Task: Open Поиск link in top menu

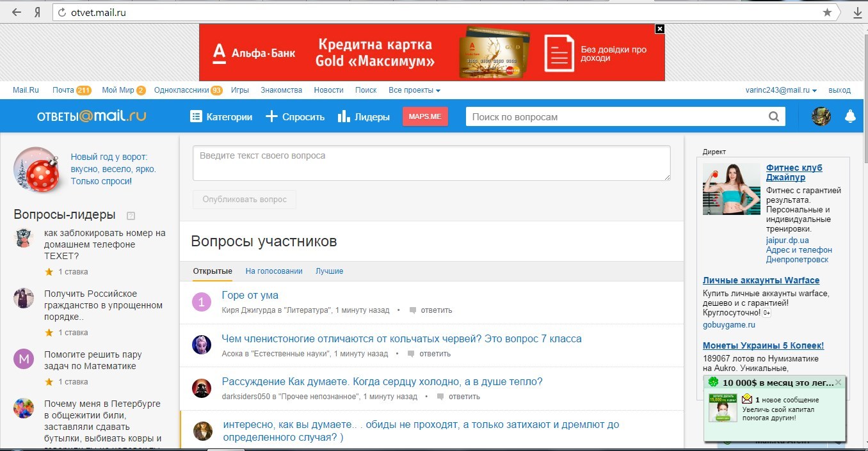Action: tap(366, 90)
